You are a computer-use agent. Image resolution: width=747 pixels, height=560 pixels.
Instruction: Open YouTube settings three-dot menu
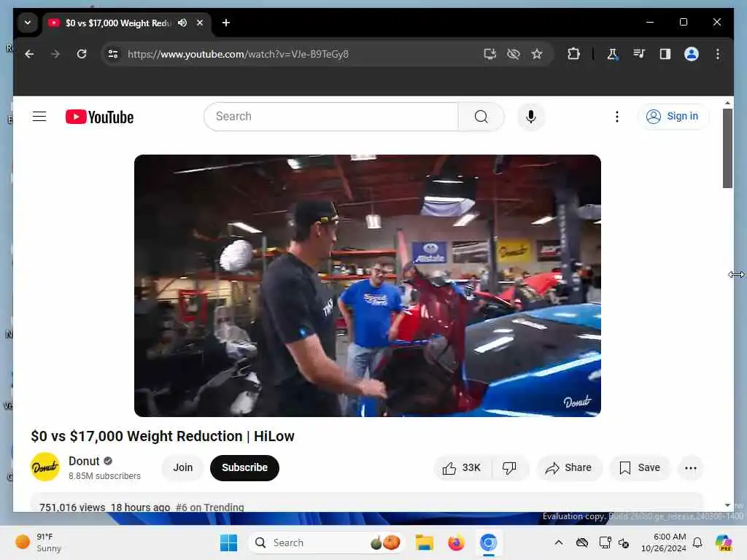click(617, 117)
